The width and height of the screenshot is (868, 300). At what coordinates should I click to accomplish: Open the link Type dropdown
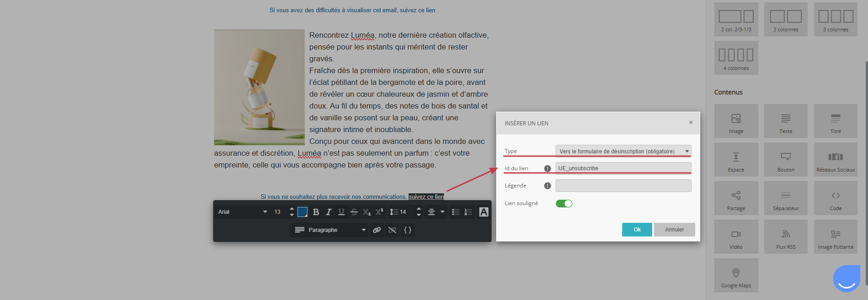[623, 151]
